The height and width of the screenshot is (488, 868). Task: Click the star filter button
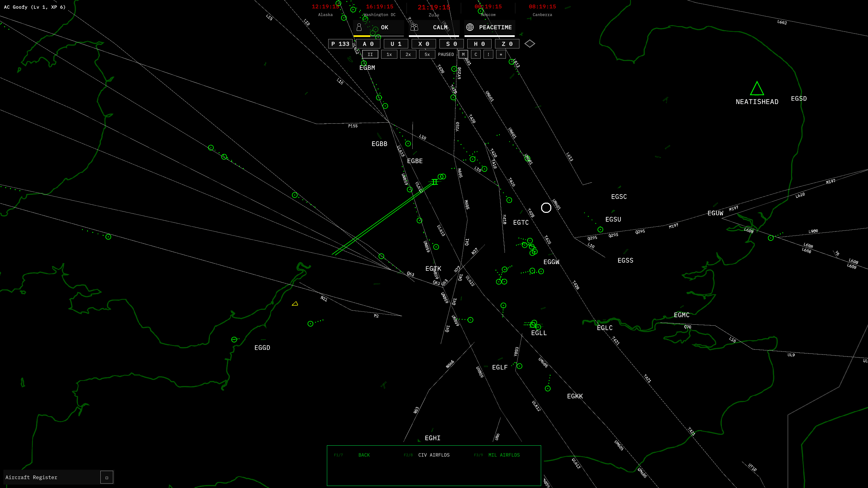501,54
